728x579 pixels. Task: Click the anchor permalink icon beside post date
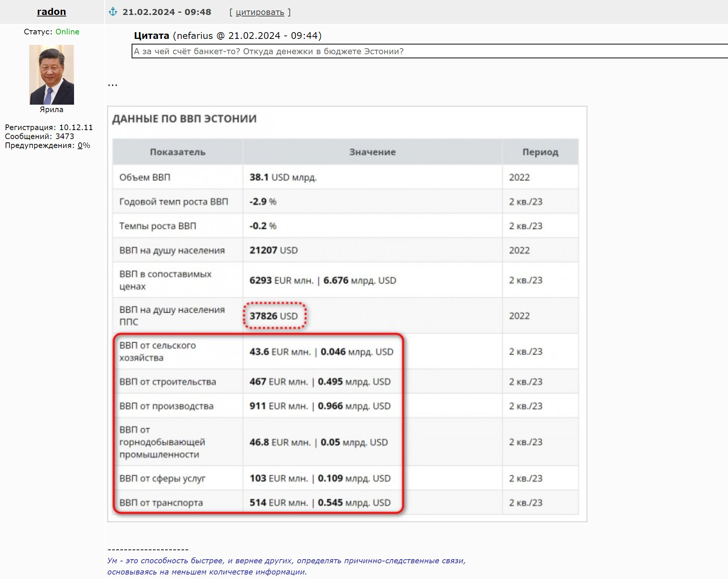pos(113,12)
